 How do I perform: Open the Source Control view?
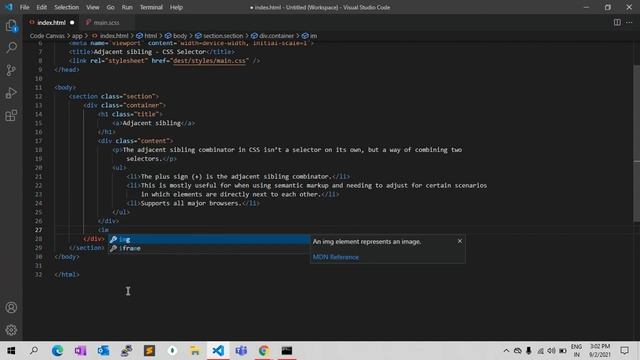click(x=11, y=70)
